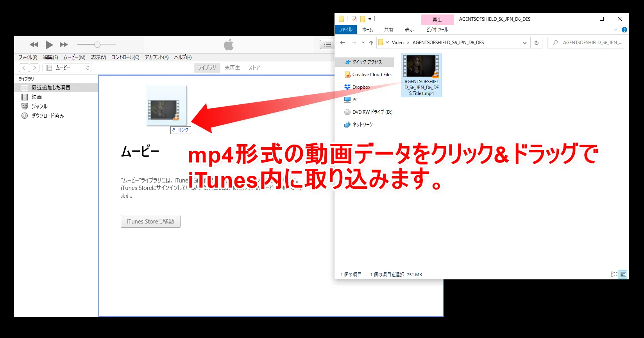Open the ファイル tab in Explorer ribbon
Screen dimensions: 644x338
346,30
